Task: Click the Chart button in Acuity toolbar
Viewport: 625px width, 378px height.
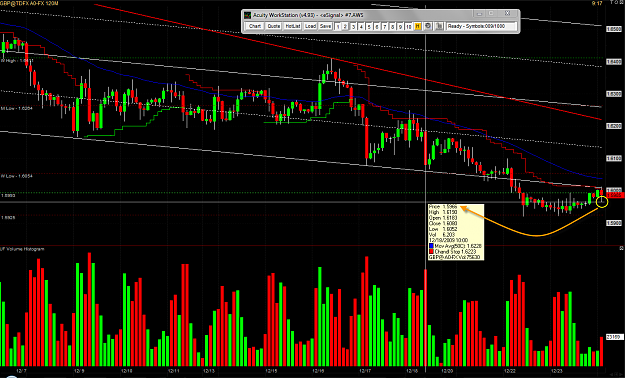Action: 254,26
